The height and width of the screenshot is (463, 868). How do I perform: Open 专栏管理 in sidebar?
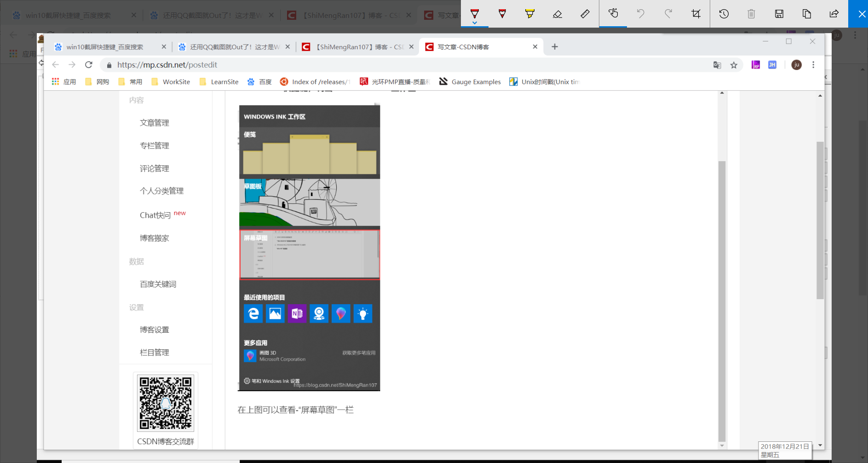155,145
